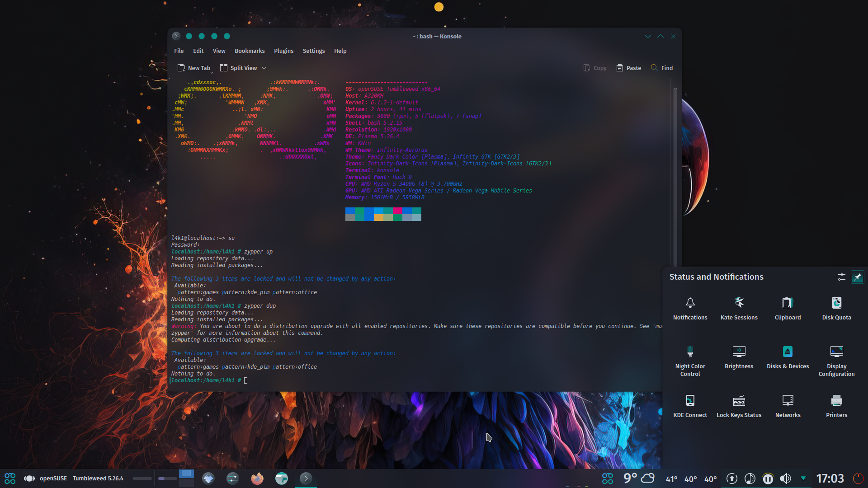Open the teal dolphin app in taskbar

(x=282, y=479)
